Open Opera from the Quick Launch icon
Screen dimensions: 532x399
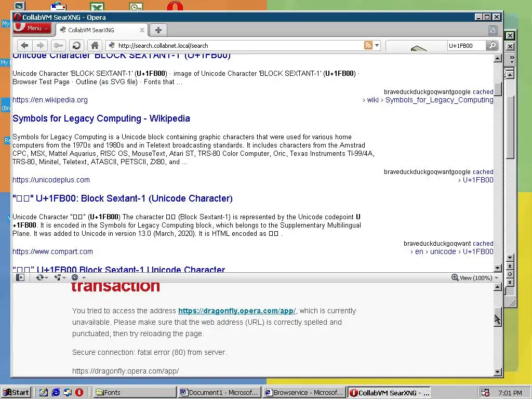[79, 392]
